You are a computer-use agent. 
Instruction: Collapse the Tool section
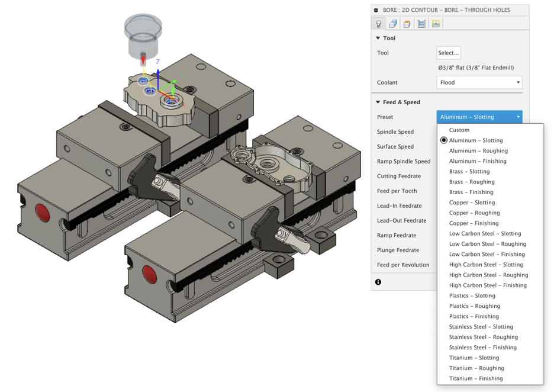click(378, 38)
